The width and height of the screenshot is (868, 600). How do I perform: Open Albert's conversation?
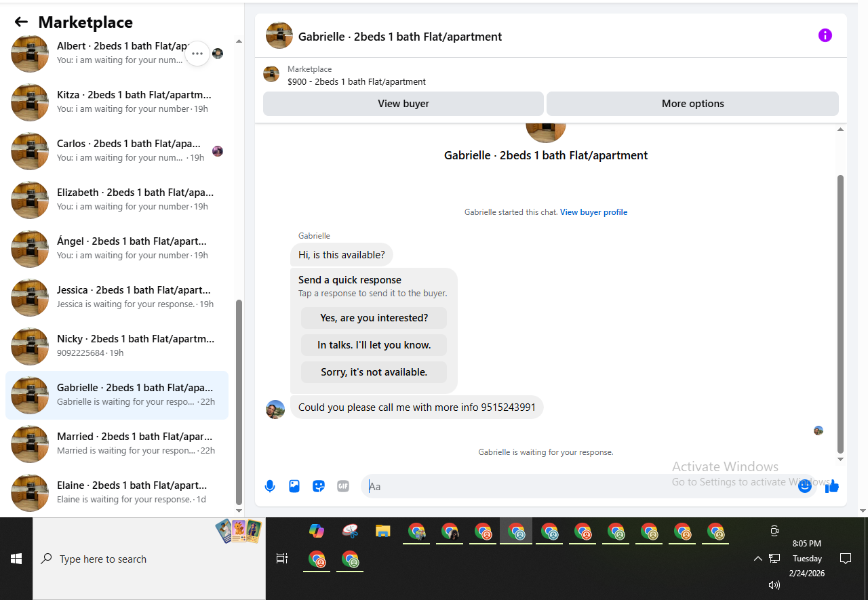point(117,54)
